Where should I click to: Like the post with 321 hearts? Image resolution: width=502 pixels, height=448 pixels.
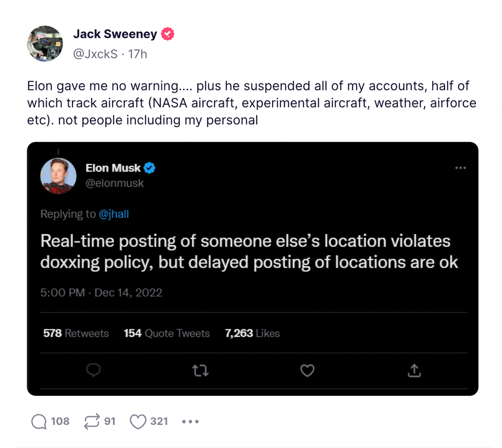click(138, 421)
